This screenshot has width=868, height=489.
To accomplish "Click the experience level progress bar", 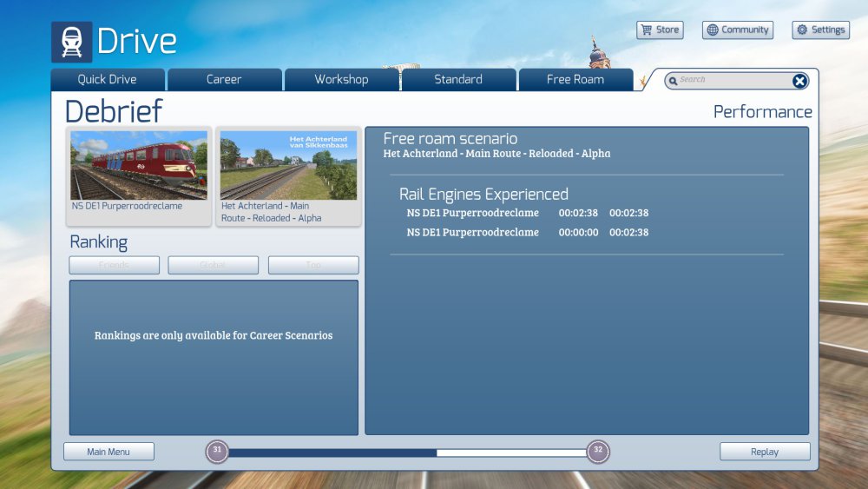I will 408,453.
